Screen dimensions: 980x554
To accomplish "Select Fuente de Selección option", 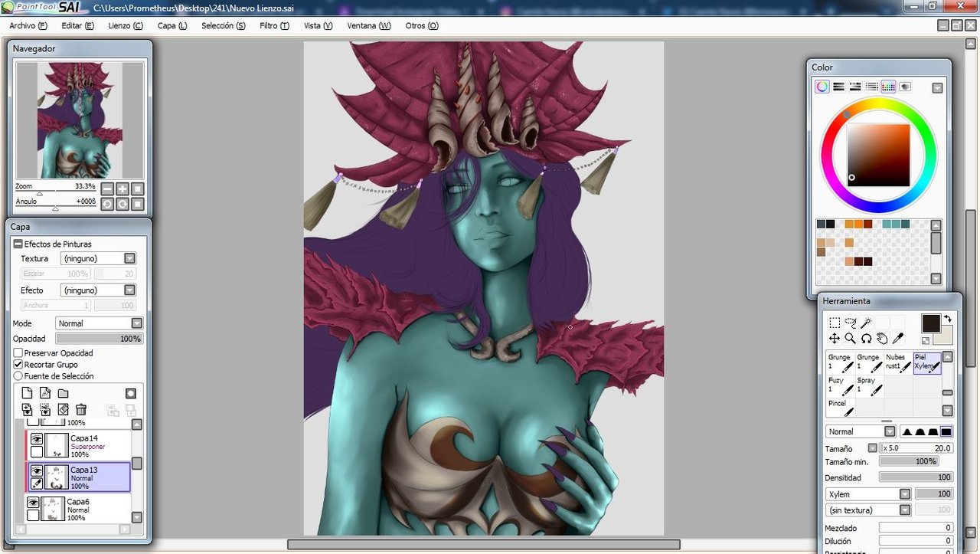I will [18, 376].
